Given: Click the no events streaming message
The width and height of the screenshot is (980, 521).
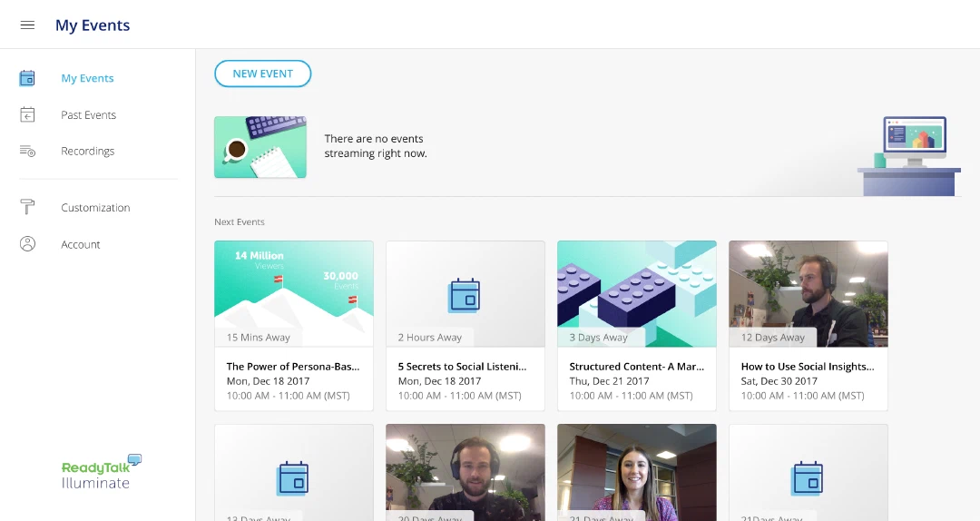Looking at the screenshot, I should (x=376, y=146).
